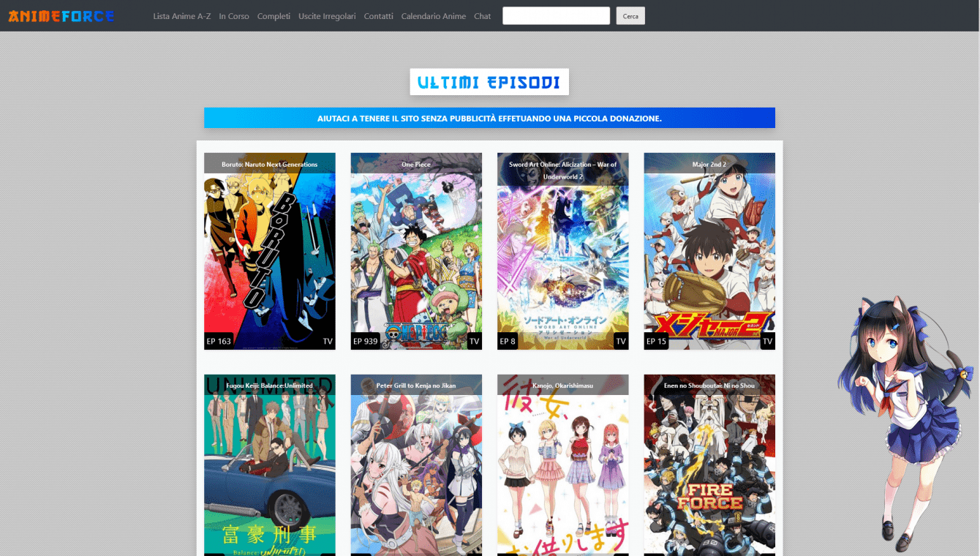The image size is (980, 556).
Task: Click the EP 939 badge on One Piece
Action: [x=366, y=341]
